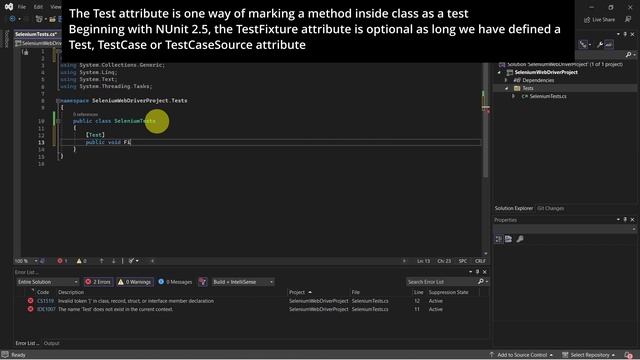This screenshot has height=360, width=640.
Task: Open Solution Explorer properties wrench icon
Action: coord(600,44)
